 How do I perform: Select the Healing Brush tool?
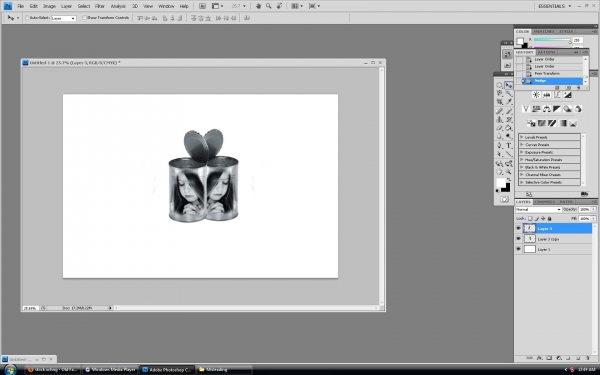(x=499, y=111)
